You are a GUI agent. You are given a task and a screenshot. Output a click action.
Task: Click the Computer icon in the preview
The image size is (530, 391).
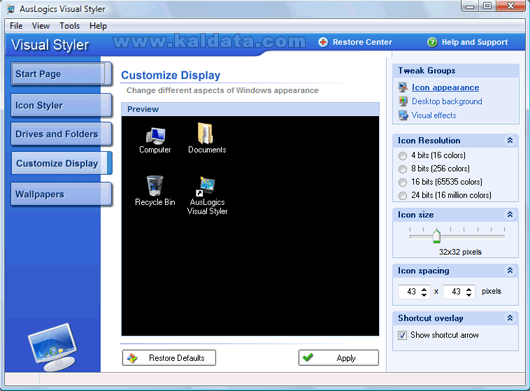(x=155, y=136)
